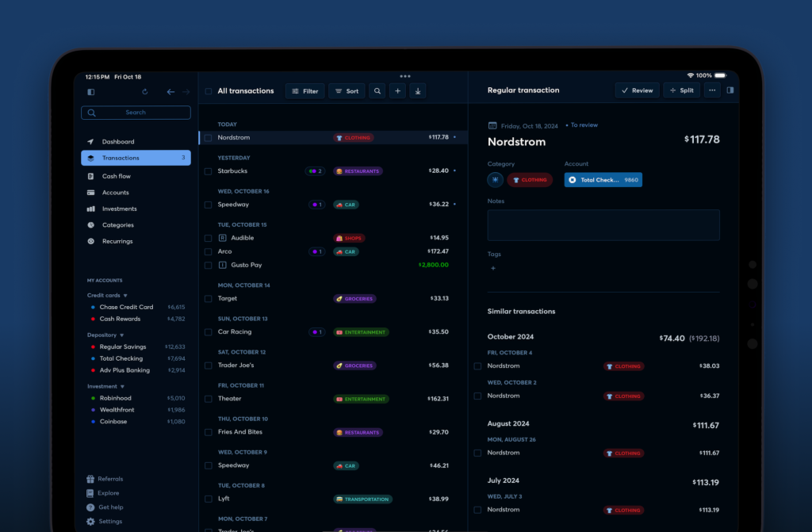The image size is (812, 532).
Task: Add a new transaction with the plus icon
Action: coord(398,91)
